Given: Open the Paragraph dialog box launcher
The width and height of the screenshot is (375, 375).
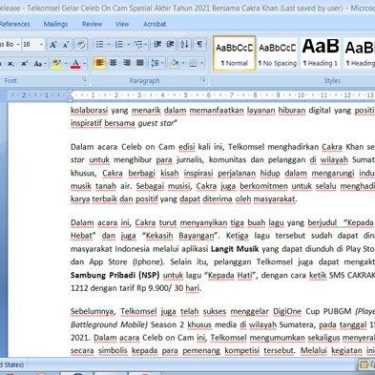Looking at the screenshot, I should [203, 80].
